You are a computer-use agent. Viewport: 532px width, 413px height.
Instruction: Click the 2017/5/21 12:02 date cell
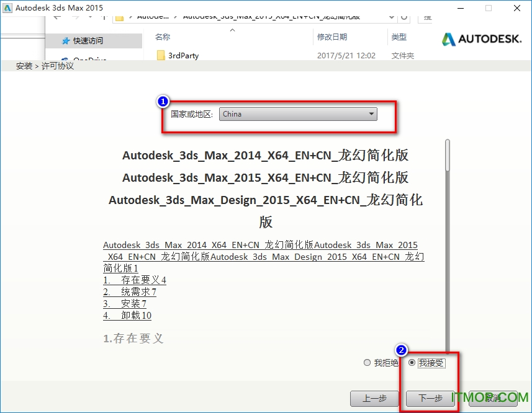(346, 56)
